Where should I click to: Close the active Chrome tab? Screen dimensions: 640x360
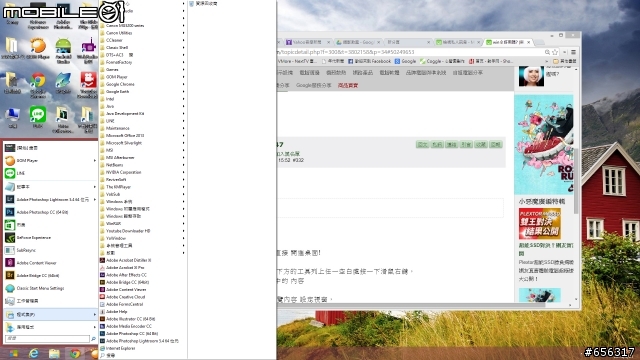529,42
